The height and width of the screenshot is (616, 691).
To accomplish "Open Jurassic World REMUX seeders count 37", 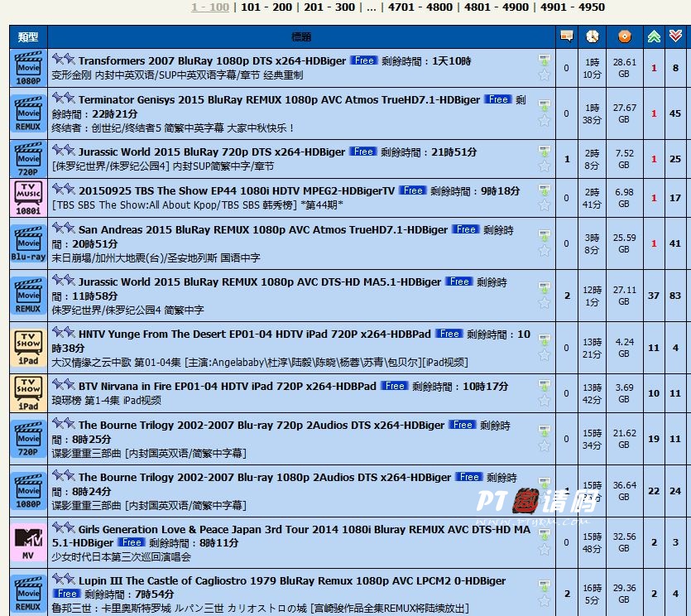I will point(654,296).
